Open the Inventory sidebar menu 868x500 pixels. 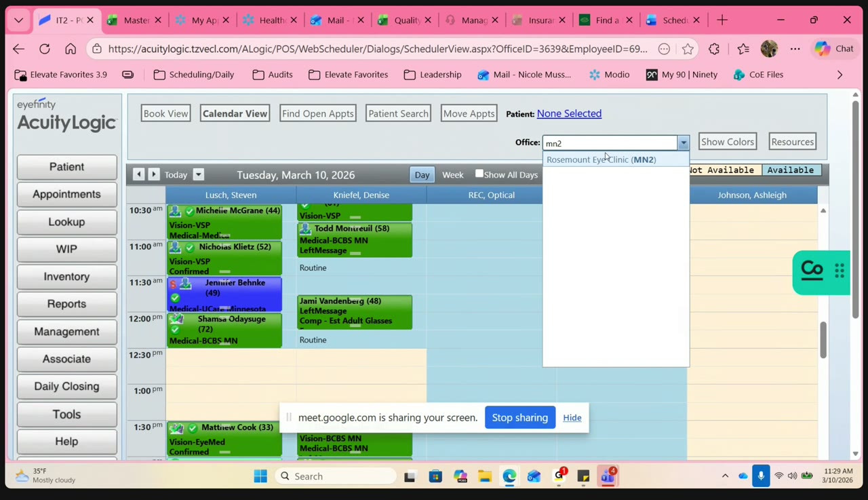(x=66, y=277)
